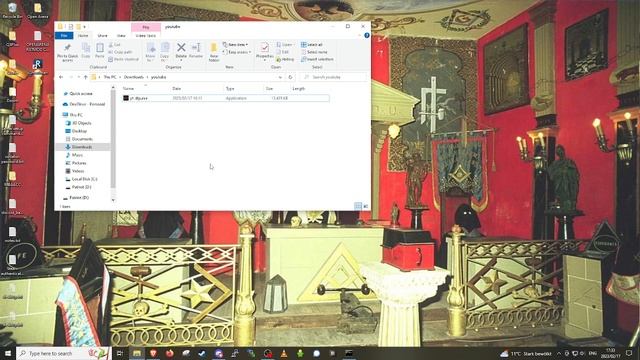Click Edit in the ribbon
Screen dimensions: 640x360
(282, 52)
